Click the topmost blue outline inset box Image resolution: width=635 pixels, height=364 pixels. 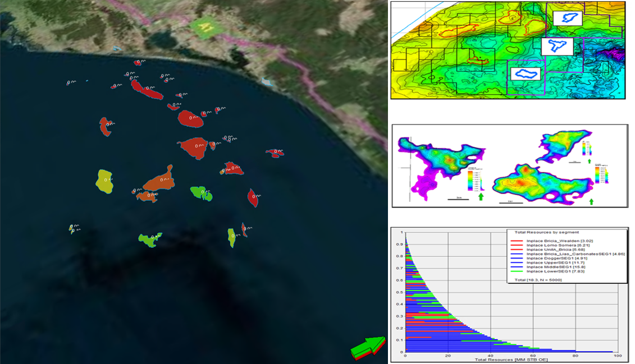(568, 19)
